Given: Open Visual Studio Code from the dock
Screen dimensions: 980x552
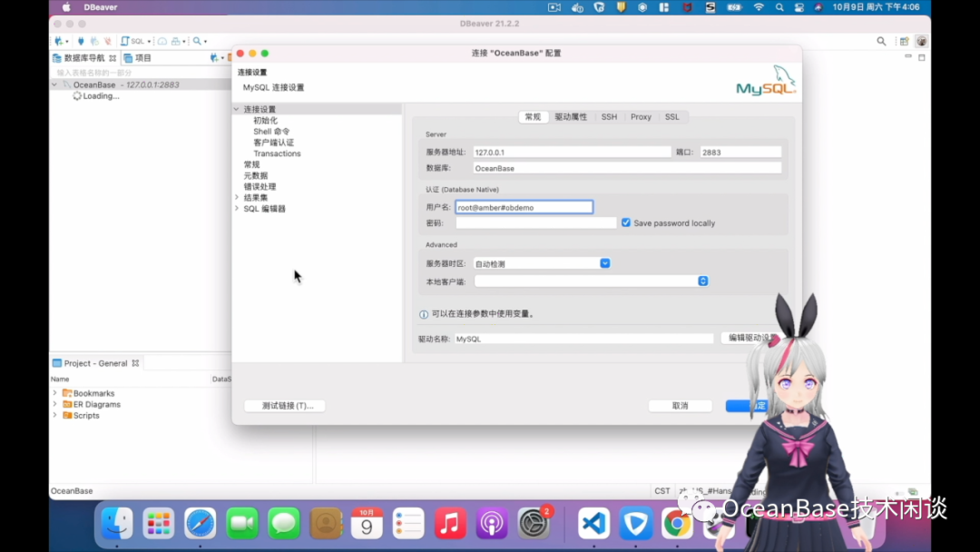Looking at the screenshot, I should 593,523.
